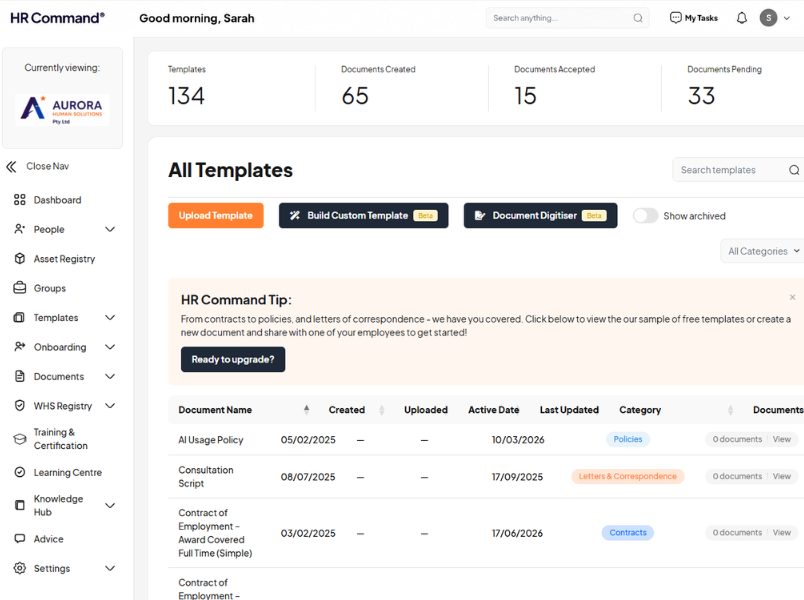Image resolution: width=804 pixels, height=600 pixels.
Task: Click the Training & Certification cap icon
Action: tap(19, 439)
